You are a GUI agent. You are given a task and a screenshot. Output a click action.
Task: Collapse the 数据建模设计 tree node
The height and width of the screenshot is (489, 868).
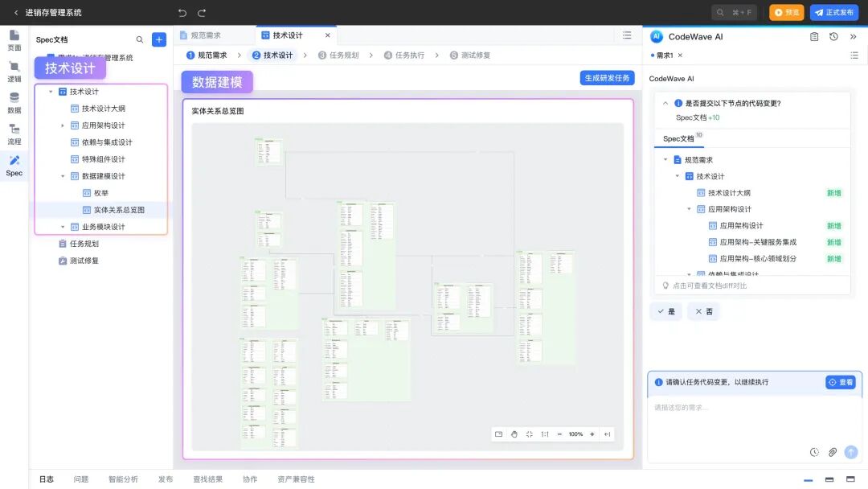click(x=63, y=176)
